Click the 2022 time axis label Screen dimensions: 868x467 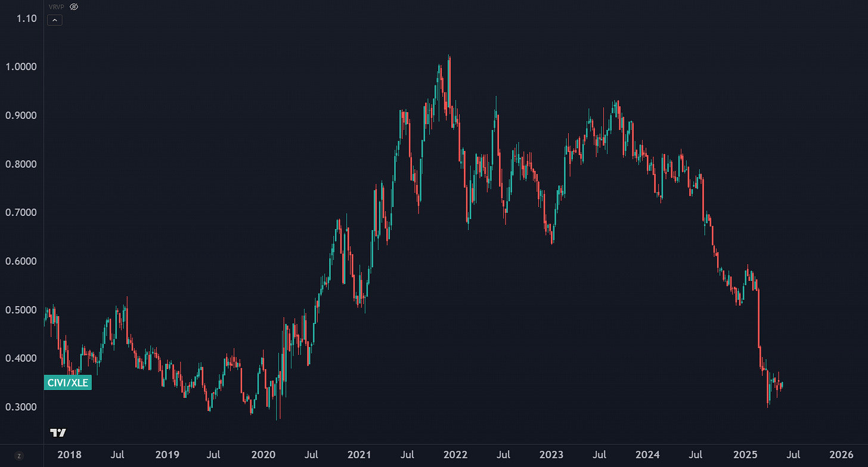[455, 456]
